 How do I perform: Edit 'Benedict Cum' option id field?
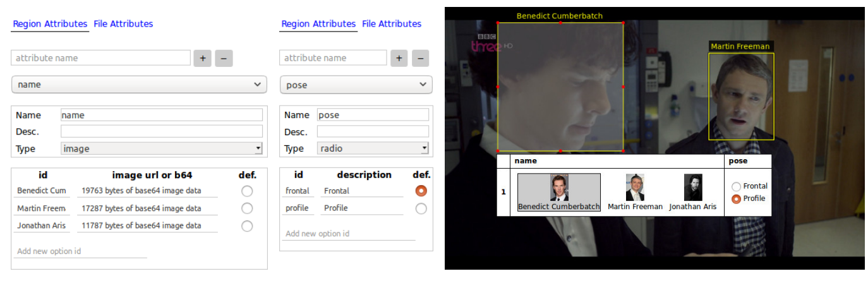[x=42, y=191]
